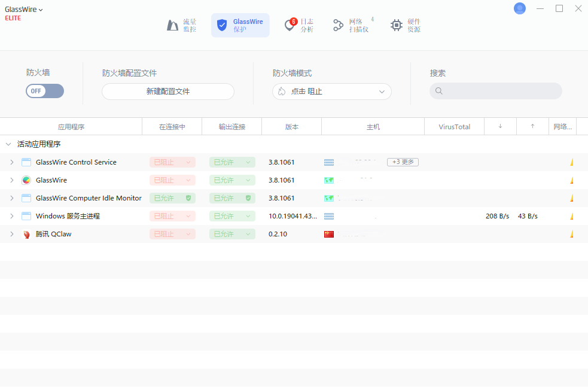Image resolution: width=588 pixels, height=389 pixels.
Task: Open 已允许 outgoing dropdown for GlassWire row
Action: (x=232, y=180)
